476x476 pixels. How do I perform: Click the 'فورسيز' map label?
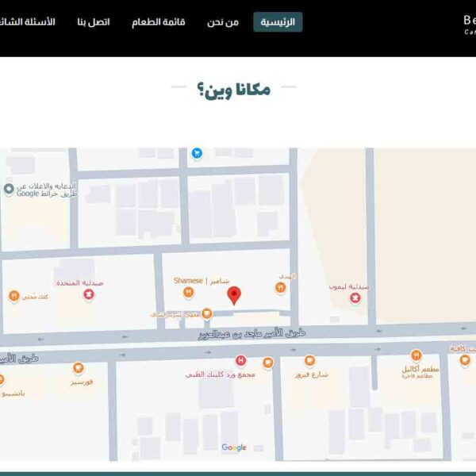pyautogui.click(x=82, y=382)
